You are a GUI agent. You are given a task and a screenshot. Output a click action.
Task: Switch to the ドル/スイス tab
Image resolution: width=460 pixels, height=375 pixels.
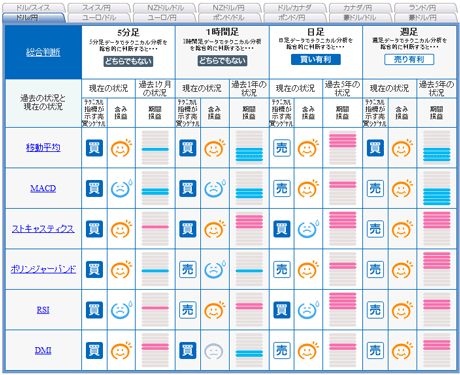click(33, 8)
